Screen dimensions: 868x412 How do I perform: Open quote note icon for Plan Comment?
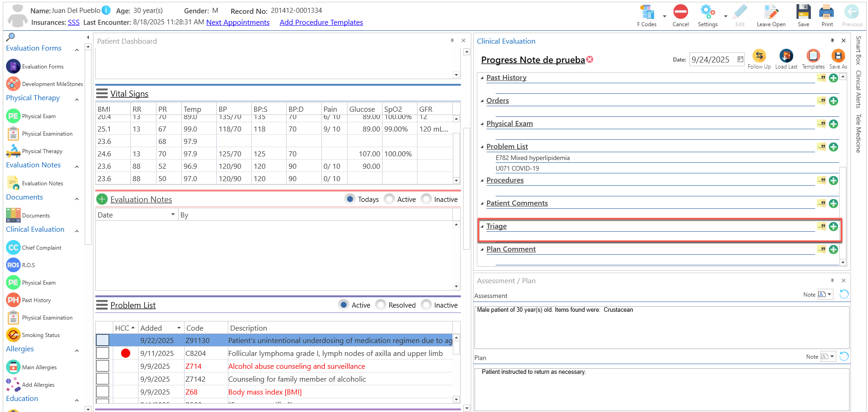(x=822, y=249)
